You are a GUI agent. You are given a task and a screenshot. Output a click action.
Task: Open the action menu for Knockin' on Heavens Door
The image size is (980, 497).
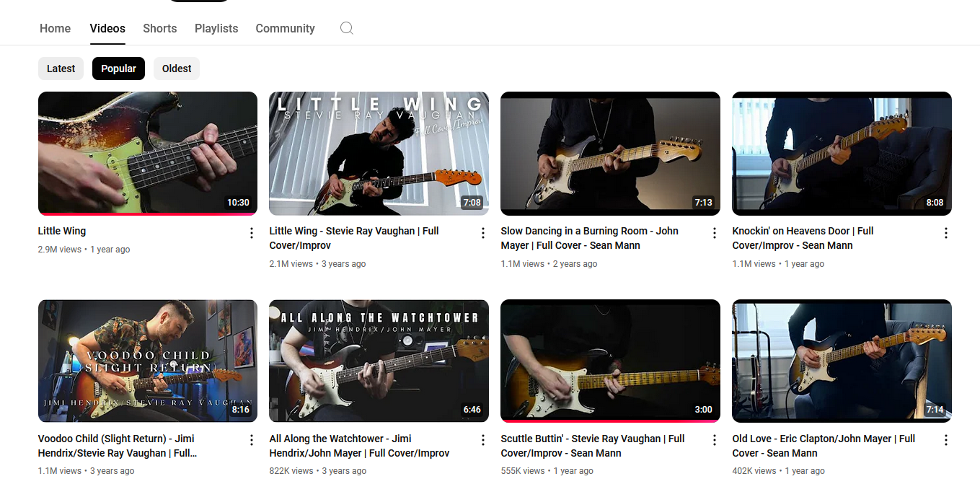pyautogui.click(x=946, y=233)
